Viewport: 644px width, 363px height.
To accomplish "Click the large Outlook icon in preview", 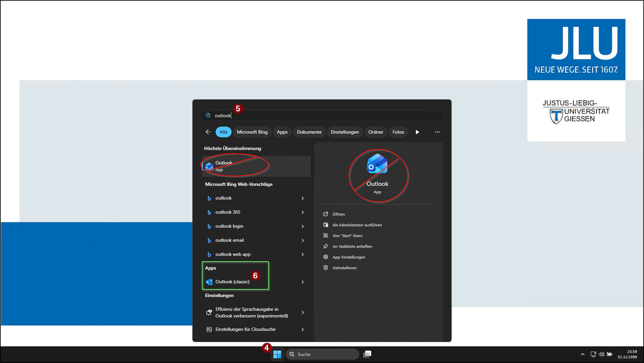I will (377, 164).
